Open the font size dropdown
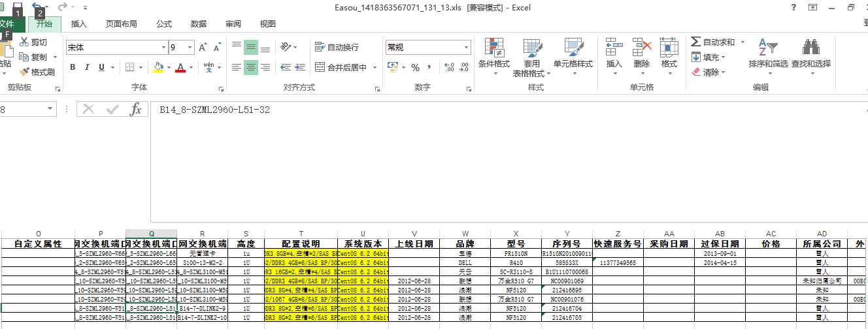This screenshot has height=329, width=868. tap(190, 48)
